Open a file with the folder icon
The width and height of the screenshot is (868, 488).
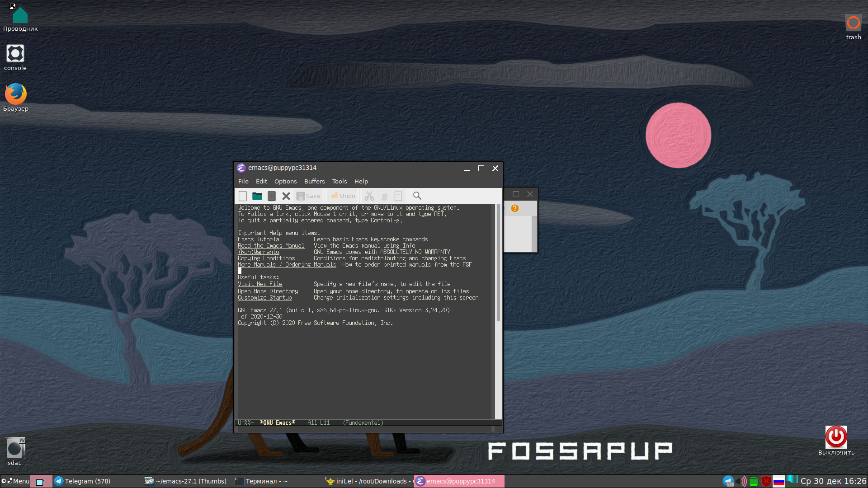(x=257, y=196)
